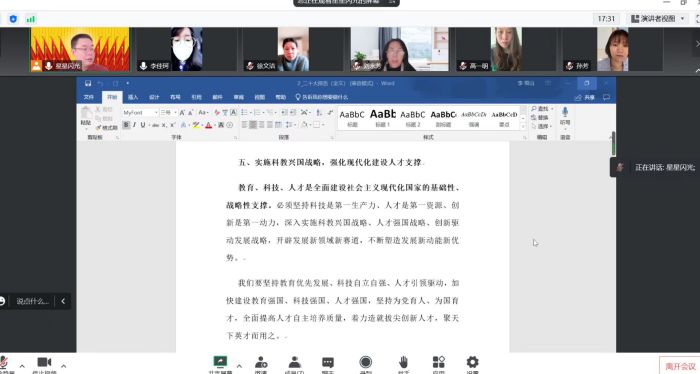Click the share screen icon in meeting toolbar
Viewport: 700px width, 374px height.
(220, 362)
